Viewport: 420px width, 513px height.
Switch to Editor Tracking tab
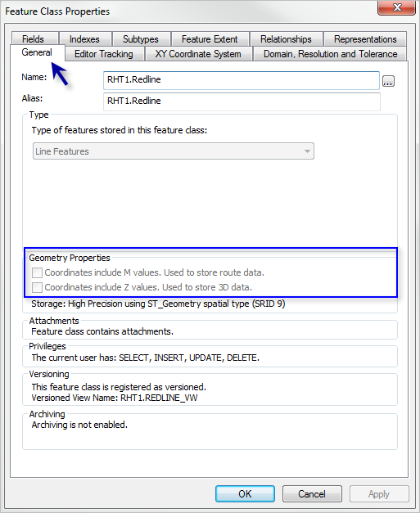pyautogui.click(x=104, y=54)
